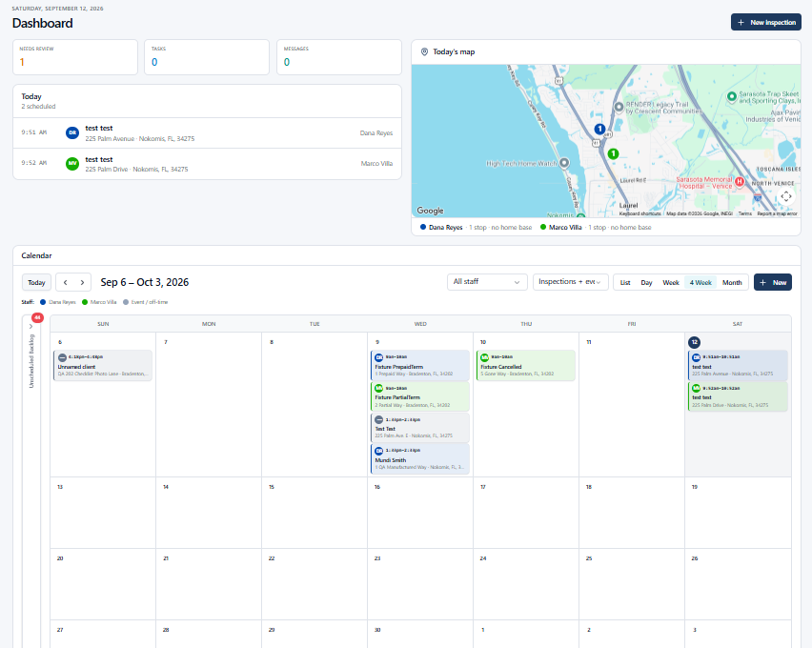Screen dimensions: 812x648
Task: Click the map pin icon beside Today's map
Action: click(424, 51)
